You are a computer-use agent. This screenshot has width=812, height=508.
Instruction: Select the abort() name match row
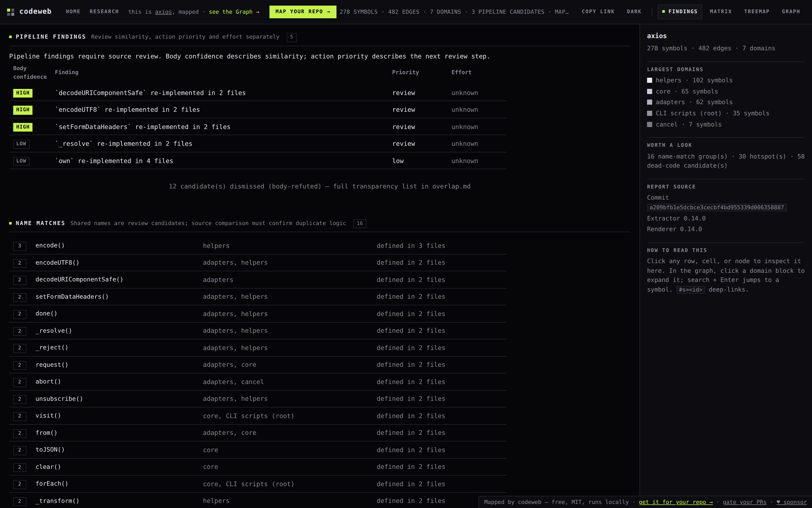pyautogui.click(x=258, y=382)
